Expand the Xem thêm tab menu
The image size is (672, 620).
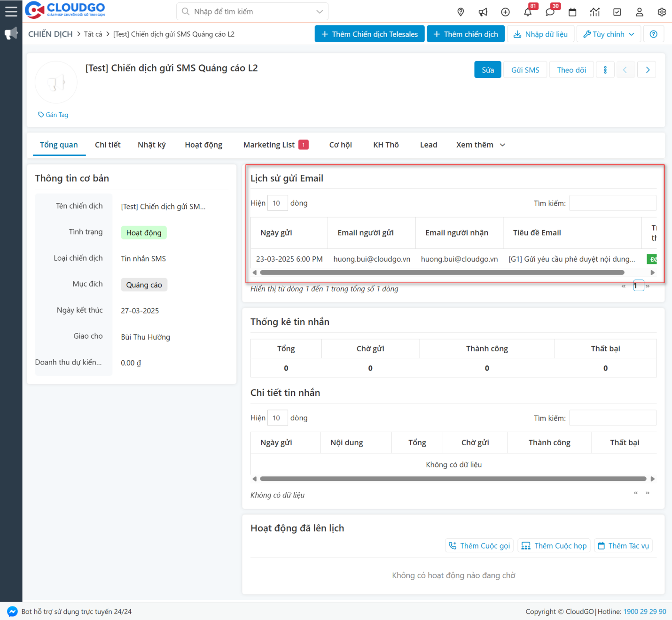point(480,145)
